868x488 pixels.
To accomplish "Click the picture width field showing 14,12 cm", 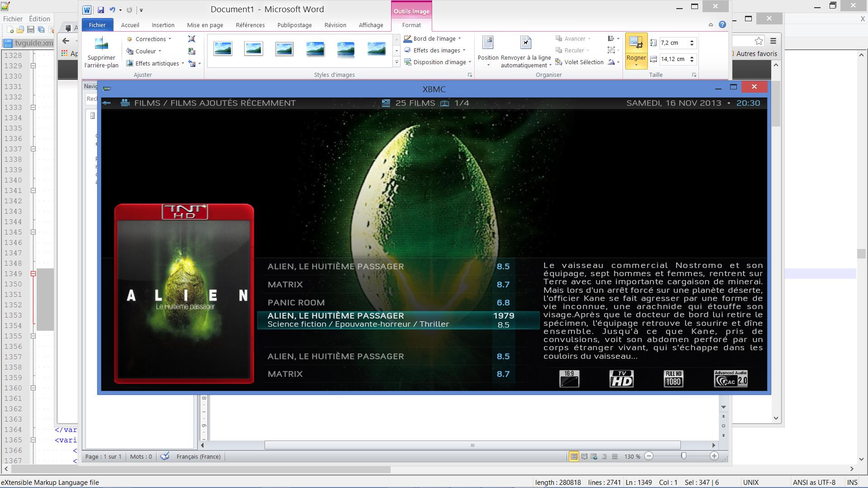I will coord(674,59).
